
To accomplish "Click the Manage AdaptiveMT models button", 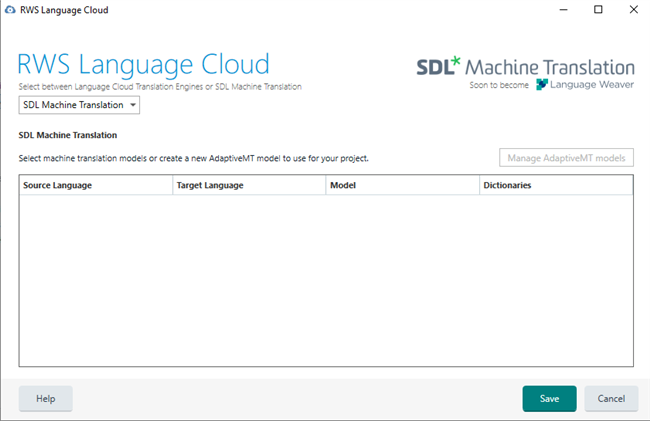I will 566,158.
